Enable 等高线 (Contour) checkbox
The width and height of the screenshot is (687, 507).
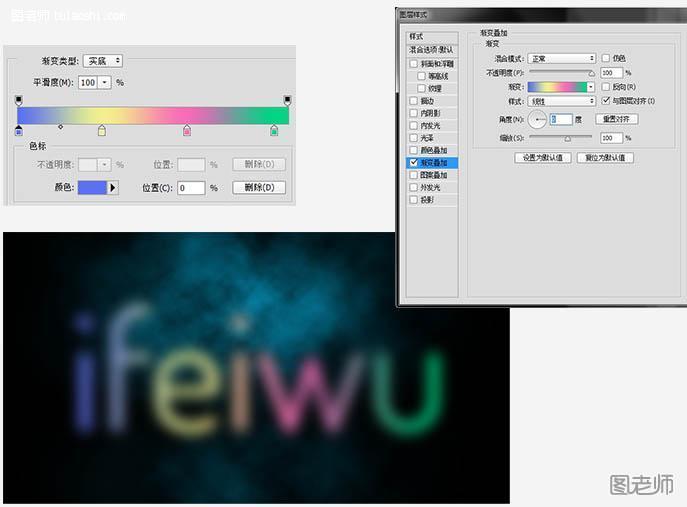(421, 76)
